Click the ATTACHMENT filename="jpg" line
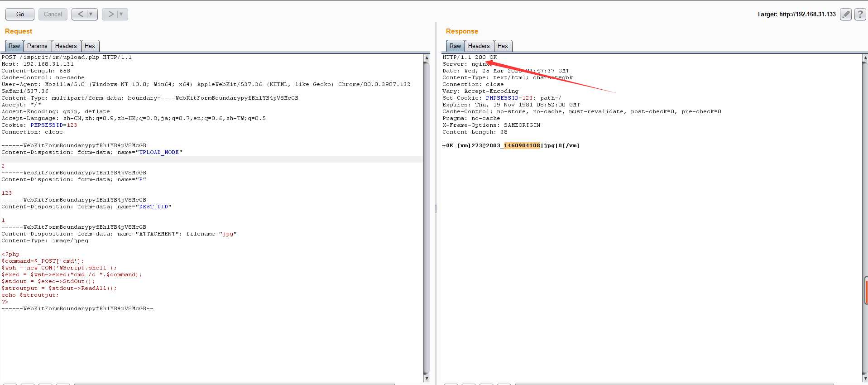Viewport: 868px width, 385px height. 119,234
